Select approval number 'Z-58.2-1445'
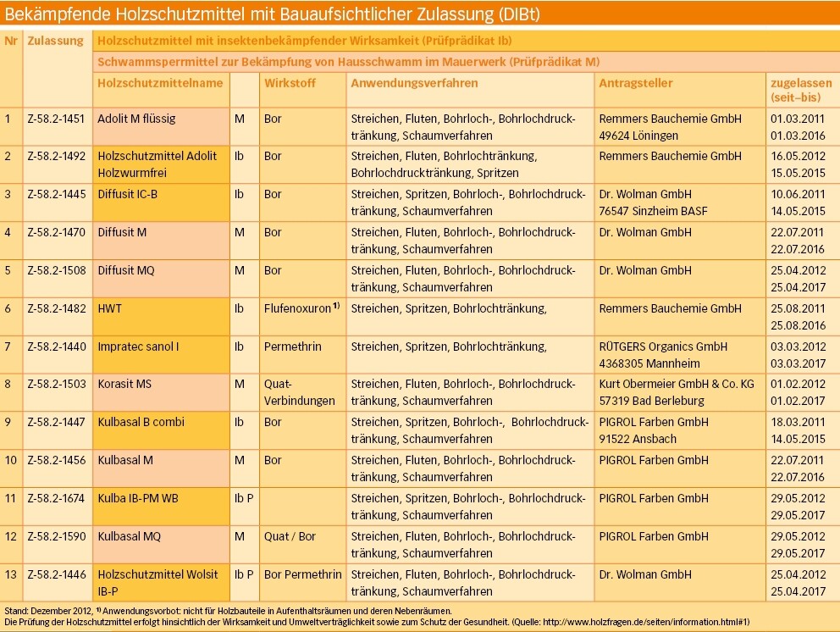Screen dimensions: 840x632 point(56,195)
